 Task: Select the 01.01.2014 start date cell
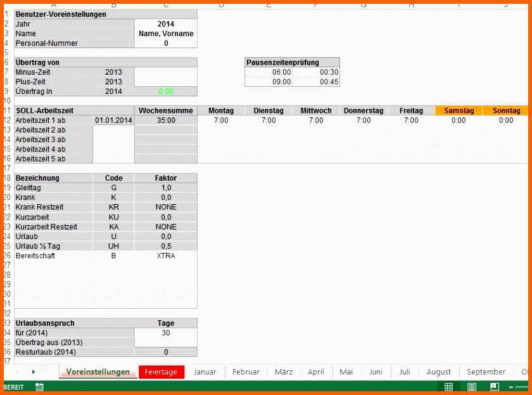point(113,120)
